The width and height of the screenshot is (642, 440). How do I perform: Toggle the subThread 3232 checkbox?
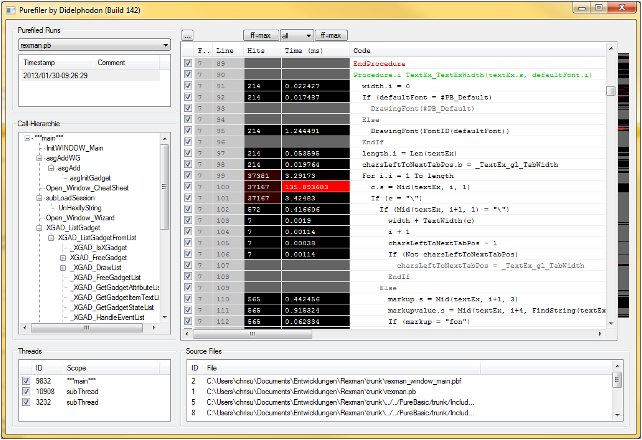click(26, 402)
